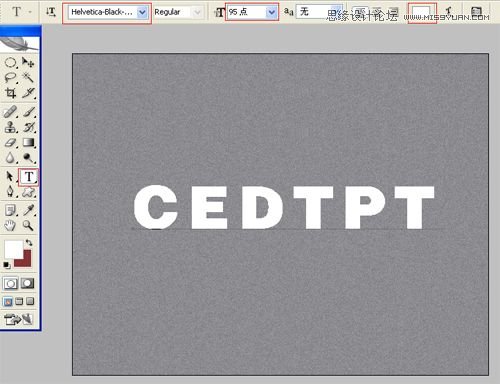Select the Gradient tool
The width and height of the screenshot is (500, 384).
(x=28, y=143)
